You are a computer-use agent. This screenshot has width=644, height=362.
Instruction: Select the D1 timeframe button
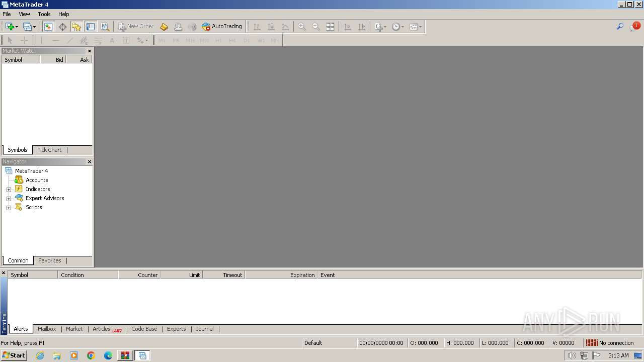coord(247,40)
